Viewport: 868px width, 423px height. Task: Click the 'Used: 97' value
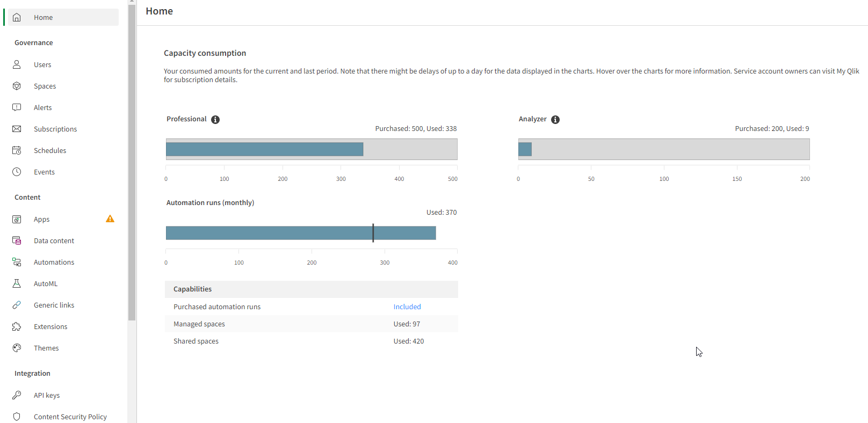pyautogui.click(x=407, y=324)
